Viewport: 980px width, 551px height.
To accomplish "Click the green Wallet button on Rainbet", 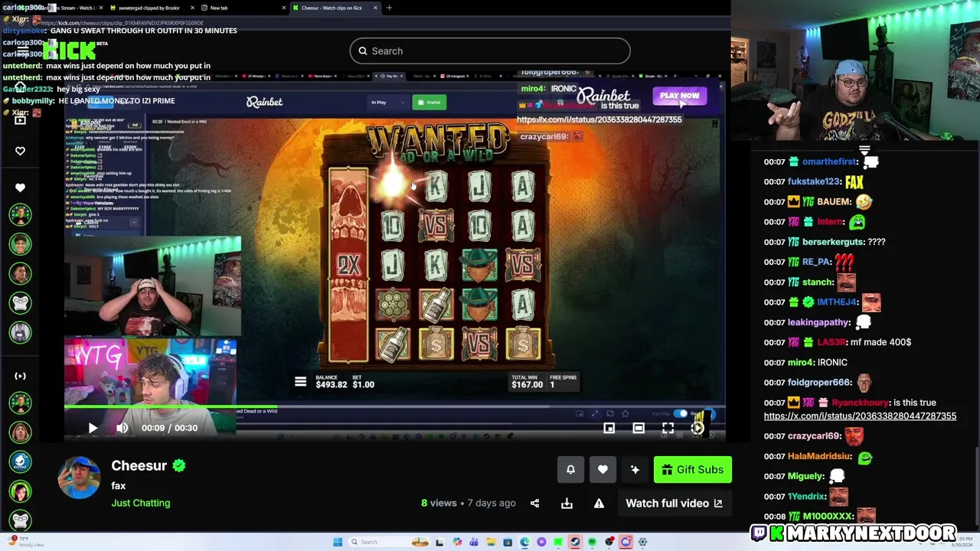I will [x=429, y=103].
